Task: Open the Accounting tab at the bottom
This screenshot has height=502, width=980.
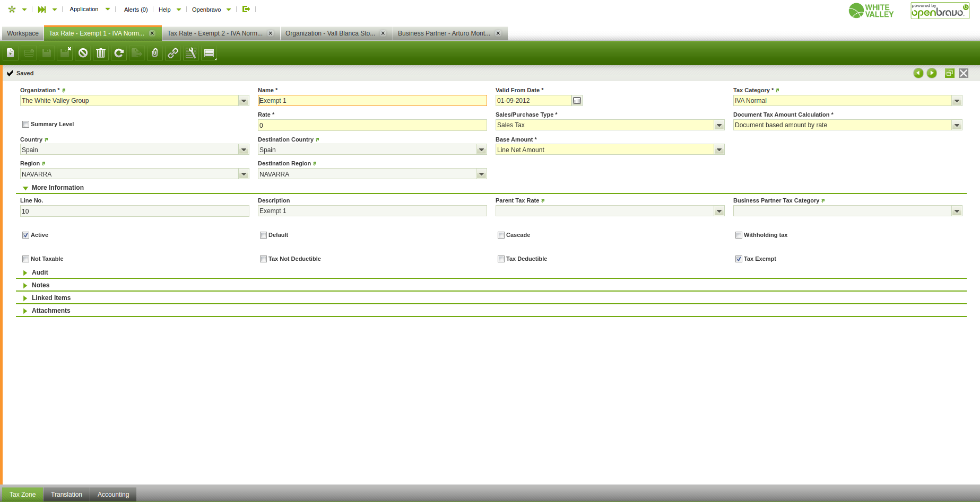Action: (113, 495)
